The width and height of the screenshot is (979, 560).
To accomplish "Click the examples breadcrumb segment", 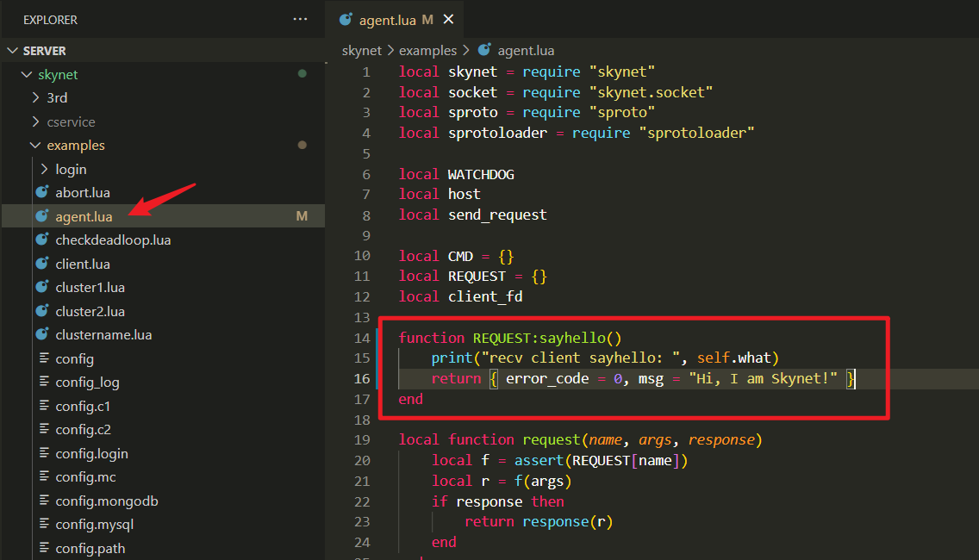I will point(428,51).
